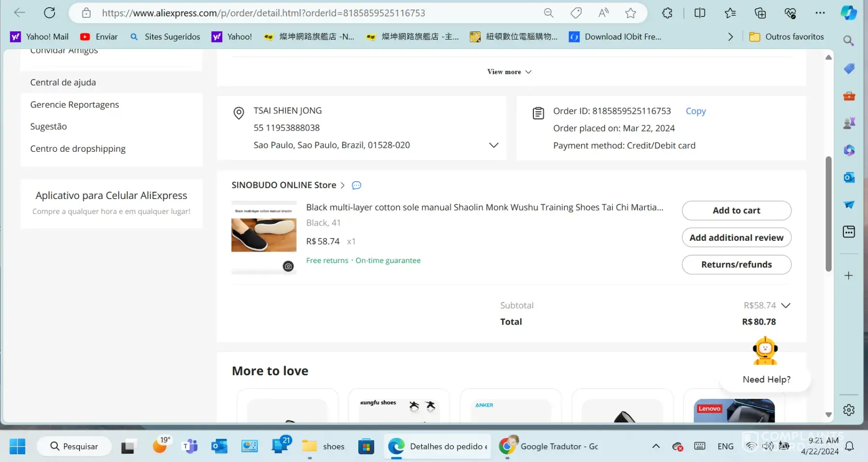Open the shoes folder in taskbar
The width and height of the screenshot is (868, 462).
point(323,447)
